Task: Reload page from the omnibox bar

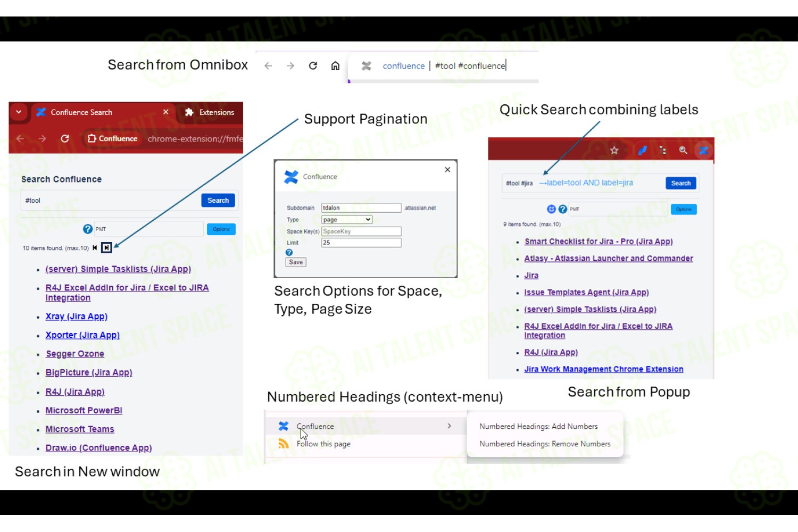Action: pyautogui.click(x=313, y=65)
